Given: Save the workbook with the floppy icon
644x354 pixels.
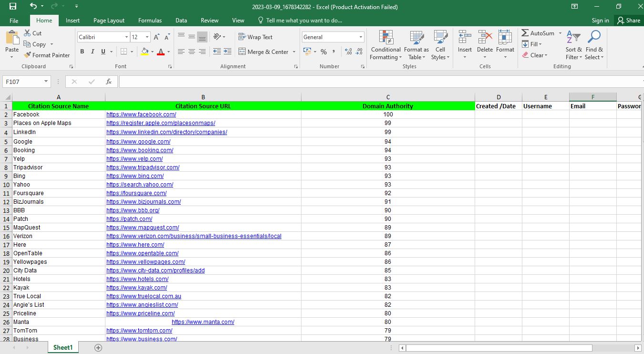Looking at the screenshot, I should pyautogui.click(x=13, y=7).
